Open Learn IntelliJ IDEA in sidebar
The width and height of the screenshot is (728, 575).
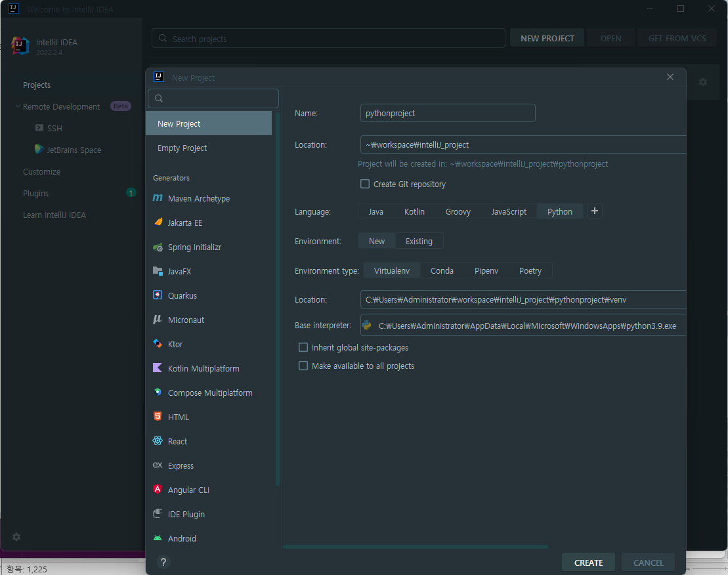click(54, 215)
